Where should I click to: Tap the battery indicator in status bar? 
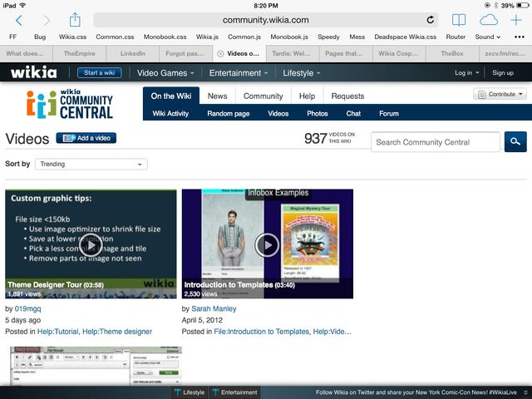tap(523, 5)
